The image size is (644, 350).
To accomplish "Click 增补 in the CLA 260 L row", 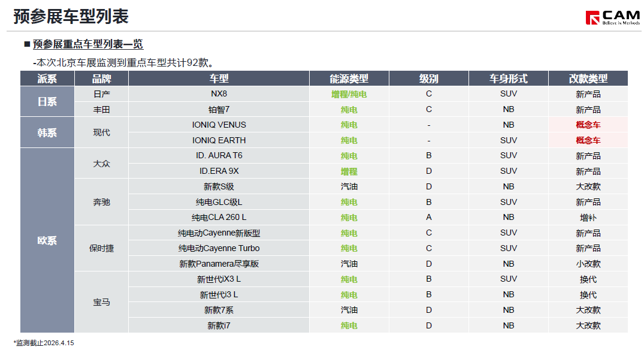I will tap(588, 218).
